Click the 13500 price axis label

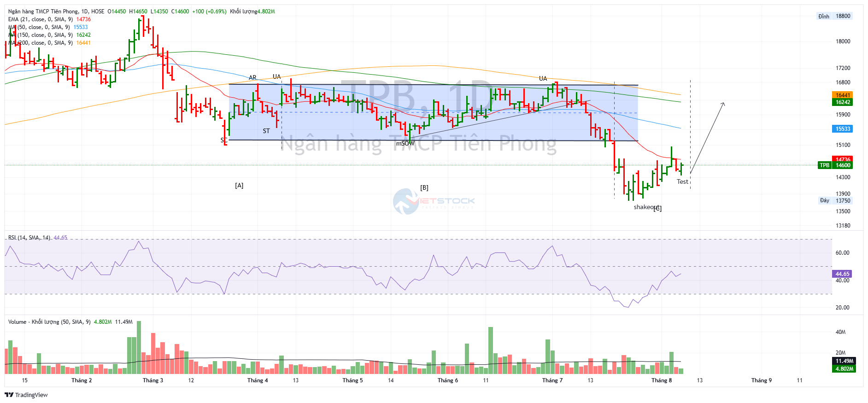click(x=843, y=211)
